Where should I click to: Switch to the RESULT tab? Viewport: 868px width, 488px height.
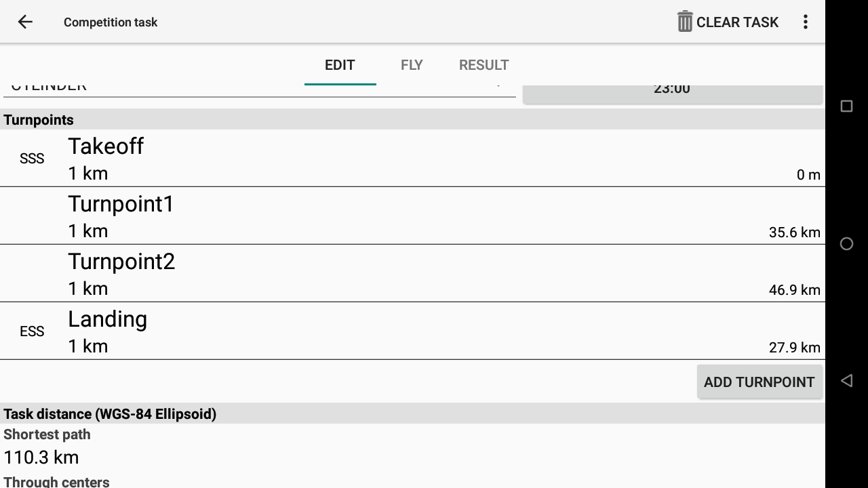(484, 65)
